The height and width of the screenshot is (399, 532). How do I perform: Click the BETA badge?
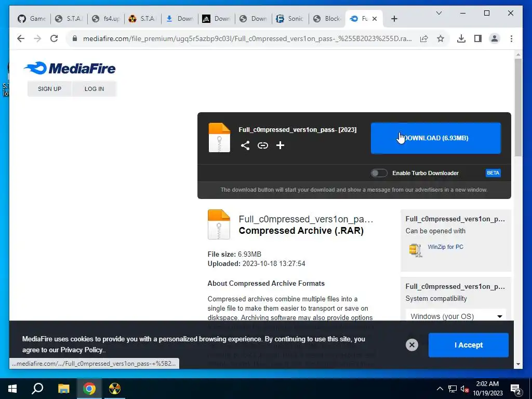(x=493, y=173)
